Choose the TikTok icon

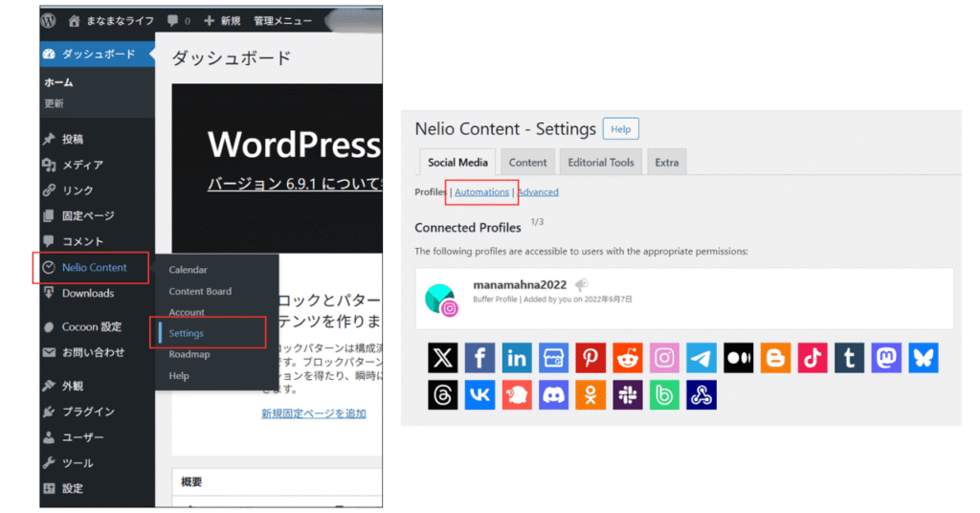click(x=813, y=358)
